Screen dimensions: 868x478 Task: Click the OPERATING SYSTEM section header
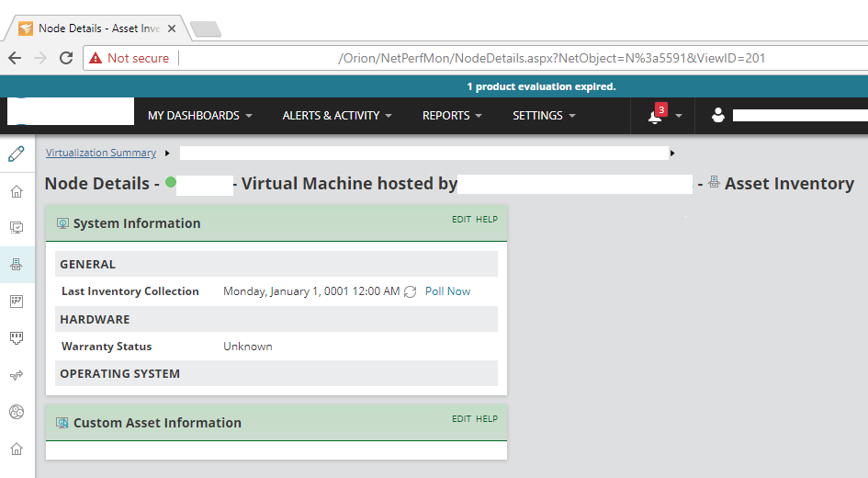pyautogui.click(x=276, y=373)
